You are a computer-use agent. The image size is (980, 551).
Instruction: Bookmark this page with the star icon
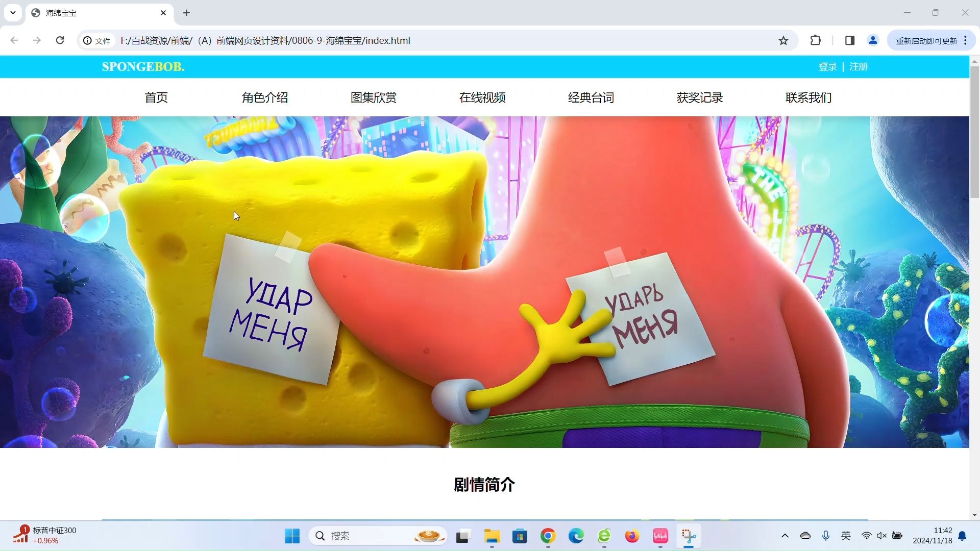pyautogui.click(x=783, y=40)
